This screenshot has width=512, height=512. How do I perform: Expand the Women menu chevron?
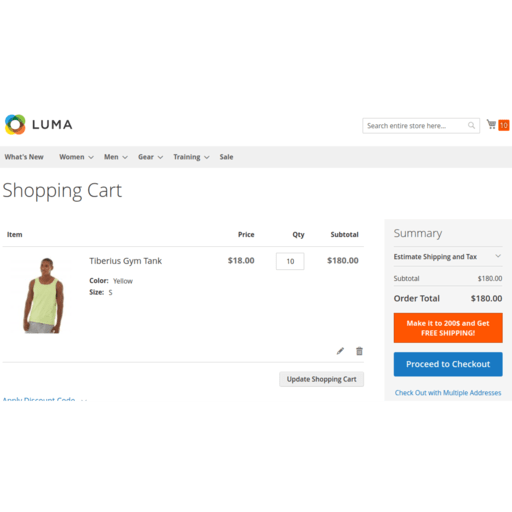point(91,157)
